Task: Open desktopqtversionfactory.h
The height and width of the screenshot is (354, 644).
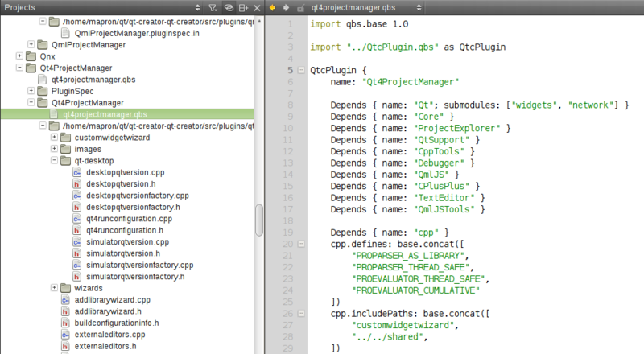Action: tap(133, 207)
